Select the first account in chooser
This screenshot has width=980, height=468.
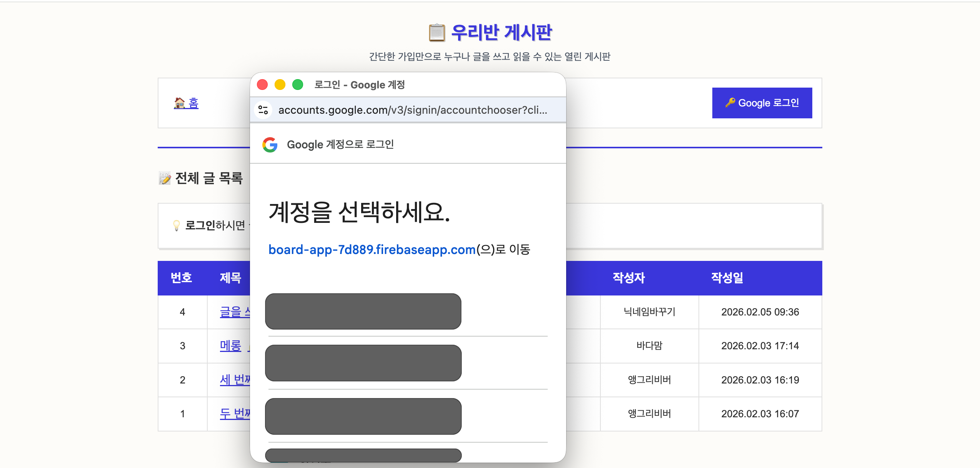363,311
